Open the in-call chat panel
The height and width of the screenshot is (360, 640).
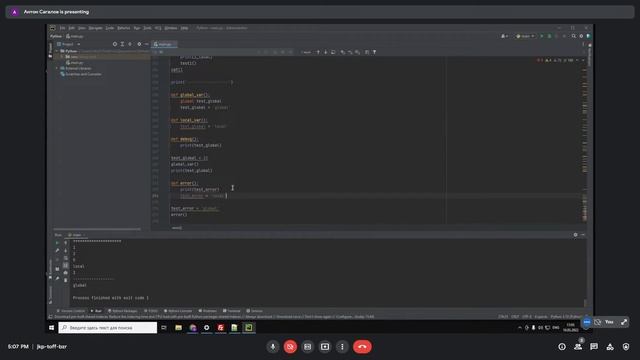pyautogui.click(x=594, y=347)
